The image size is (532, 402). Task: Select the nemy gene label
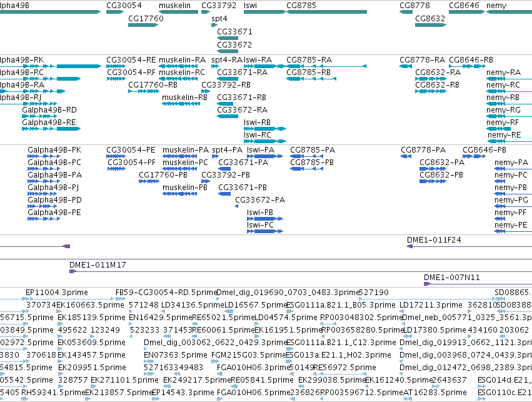pyautogui.click(x=496, y=6)
